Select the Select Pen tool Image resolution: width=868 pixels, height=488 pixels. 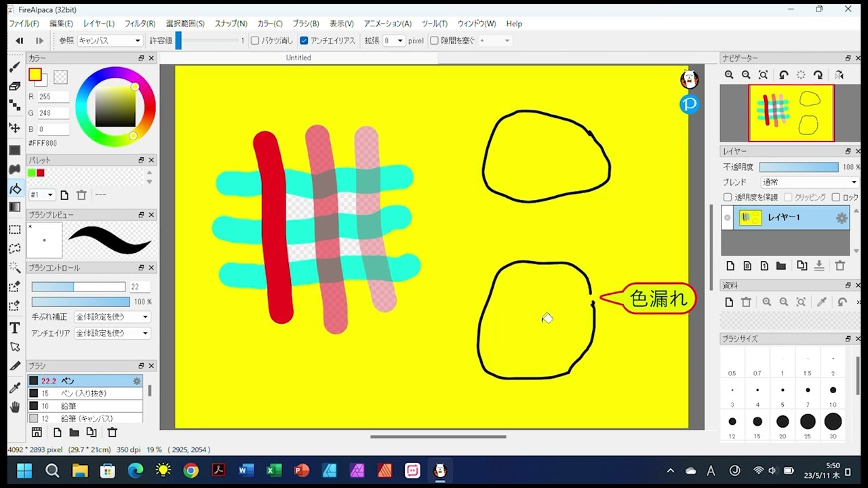tap(14, 287)
